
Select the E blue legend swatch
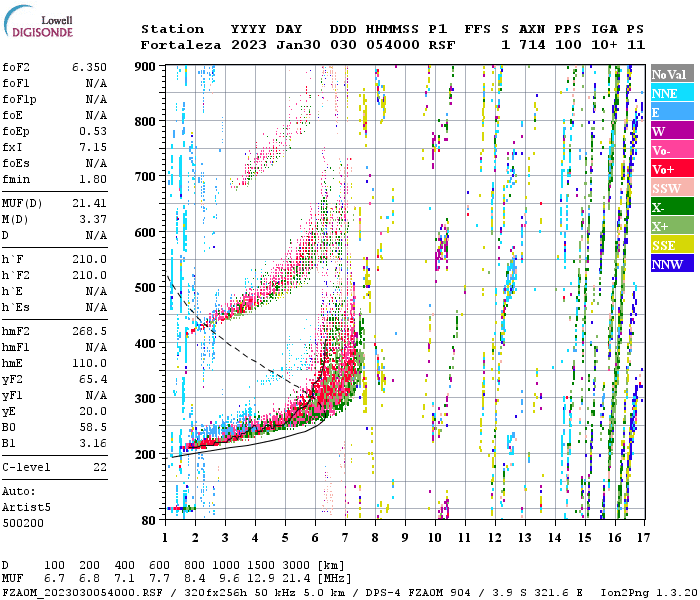672,112
